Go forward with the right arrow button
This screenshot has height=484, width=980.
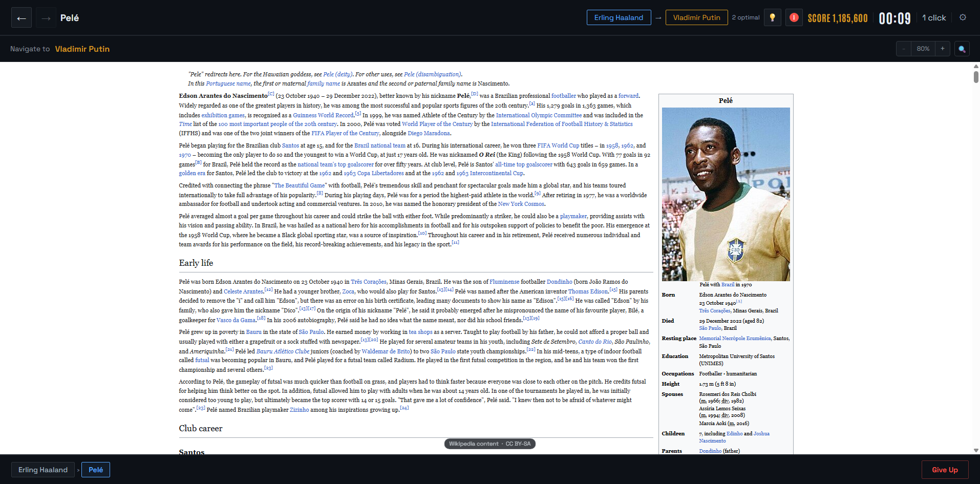tap(46, 18)
